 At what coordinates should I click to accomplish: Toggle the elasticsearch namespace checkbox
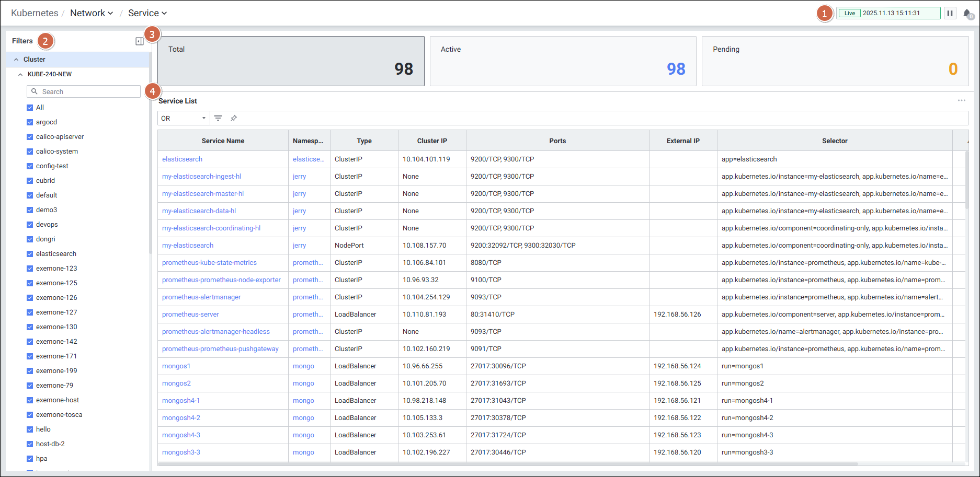click(30, 254)
